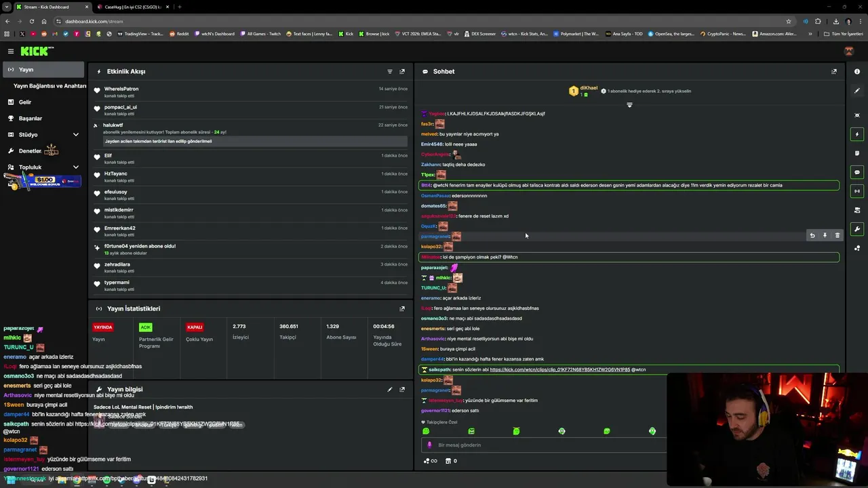Open the wtcN's Dashboard bookmark

[x=214, y=33]
